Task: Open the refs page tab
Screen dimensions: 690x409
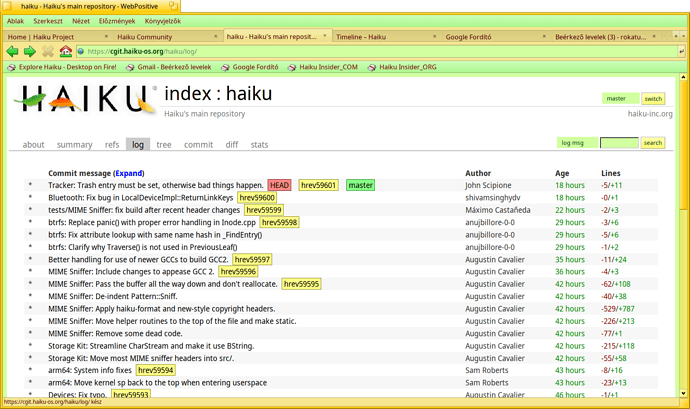Action: (112, 144)
